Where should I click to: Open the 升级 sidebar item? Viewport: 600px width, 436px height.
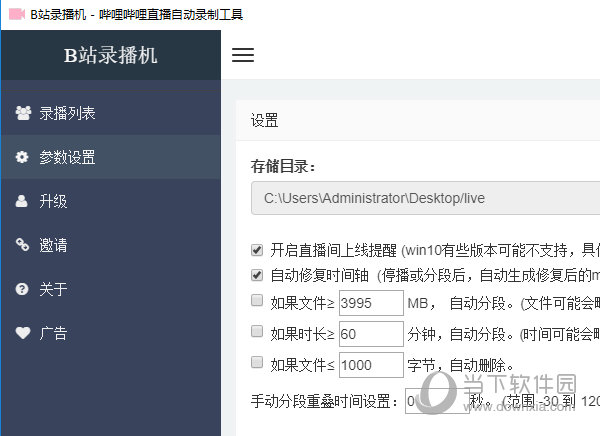pos(111,201)
